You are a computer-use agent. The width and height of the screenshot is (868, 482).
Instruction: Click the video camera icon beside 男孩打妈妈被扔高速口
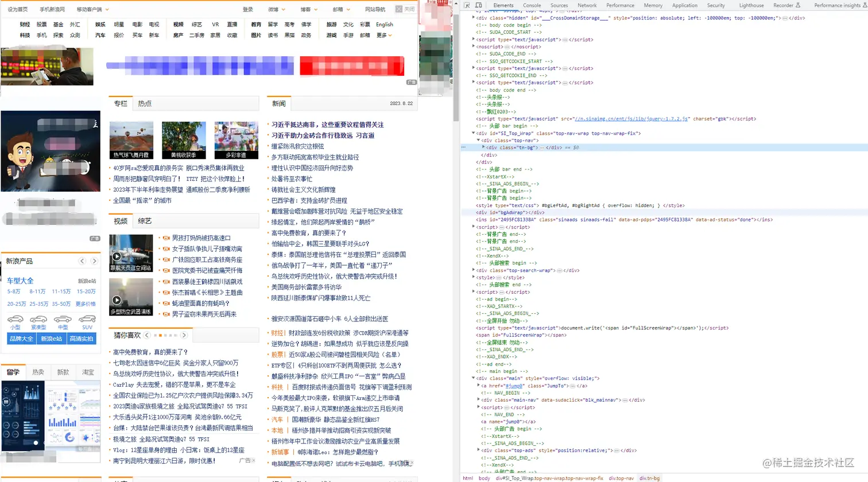(x=166, y=238)
